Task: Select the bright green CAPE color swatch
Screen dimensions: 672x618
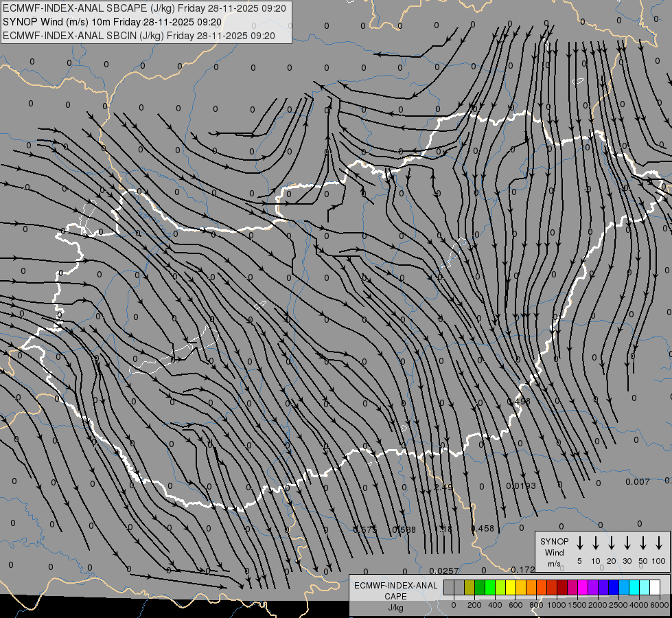Action: coord(490,588)
